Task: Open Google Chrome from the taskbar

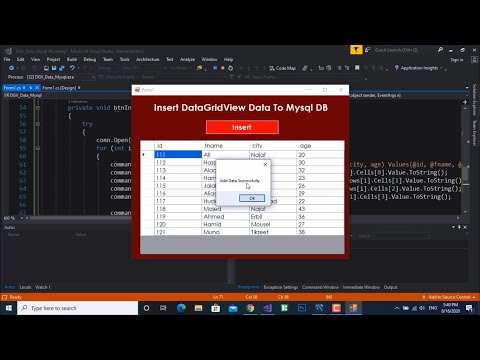Action: 250,308
